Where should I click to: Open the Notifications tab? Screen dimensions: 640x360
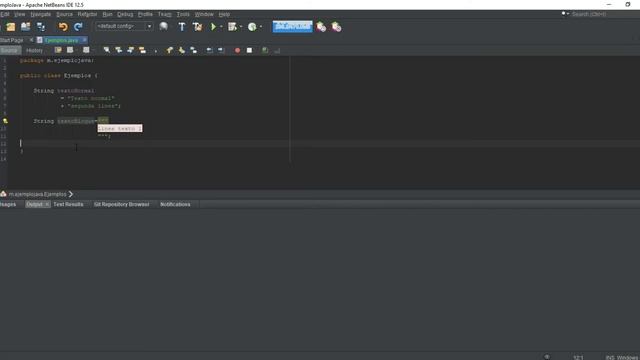175,204
